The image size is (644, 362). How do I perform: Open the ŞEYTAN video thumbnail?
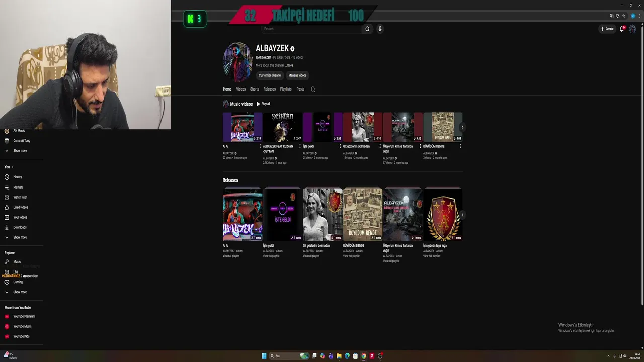coord(282,127)
